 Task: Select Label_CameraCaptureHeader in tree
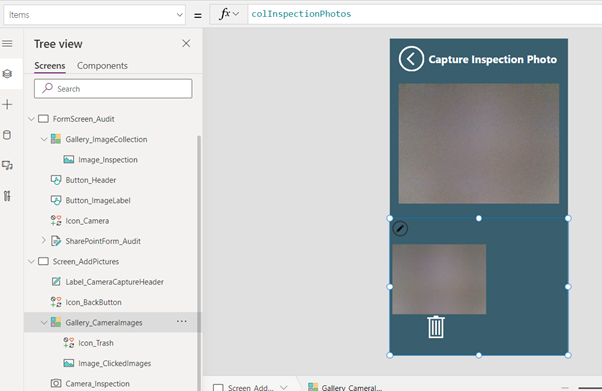[114, 282]
